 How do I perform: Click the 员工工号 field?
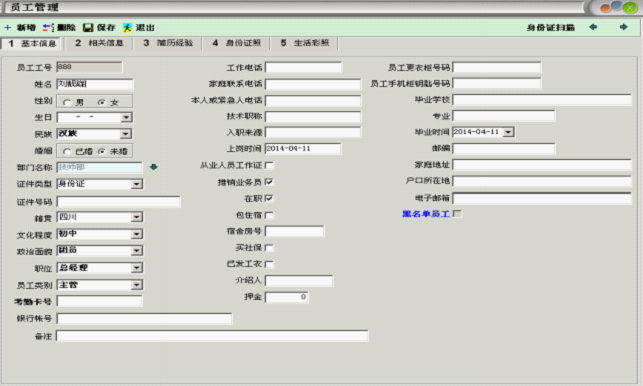[89, 67]
